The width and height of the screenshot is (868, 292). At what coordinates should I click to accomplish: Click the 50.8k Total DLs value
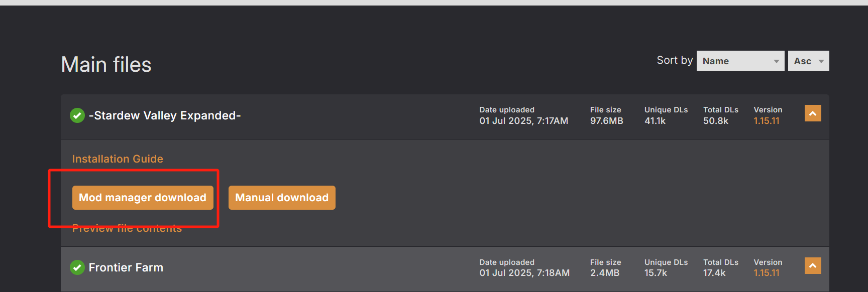coord(716,121)
